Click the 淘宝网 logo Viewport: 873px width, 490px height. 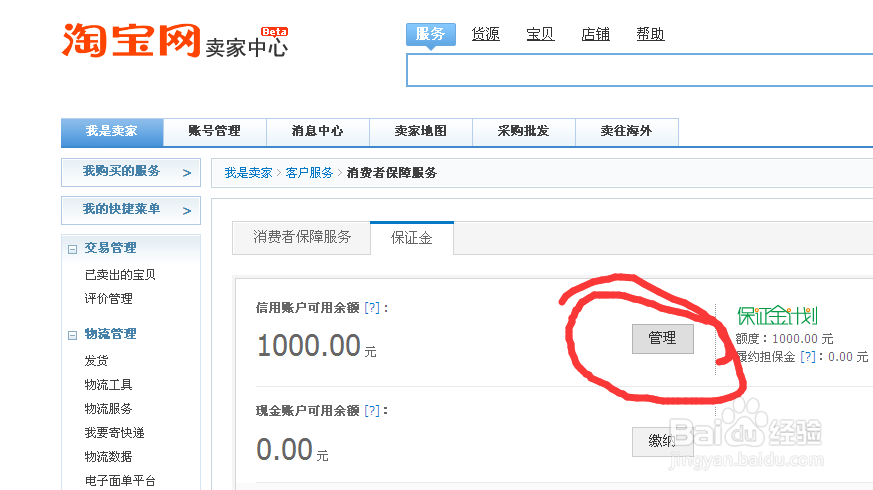click(131, 40)
